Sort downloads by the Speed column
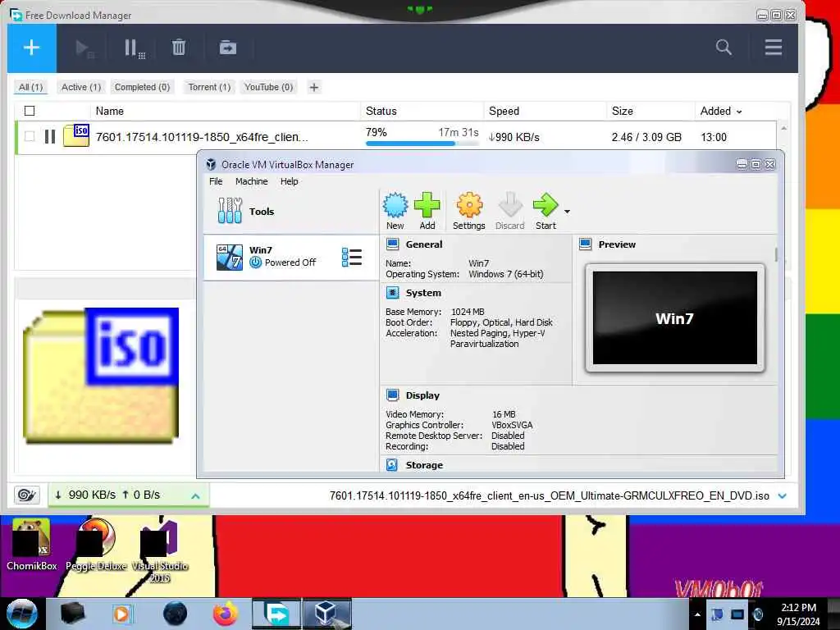Screen dimensions: 840x630 point(504,111)
